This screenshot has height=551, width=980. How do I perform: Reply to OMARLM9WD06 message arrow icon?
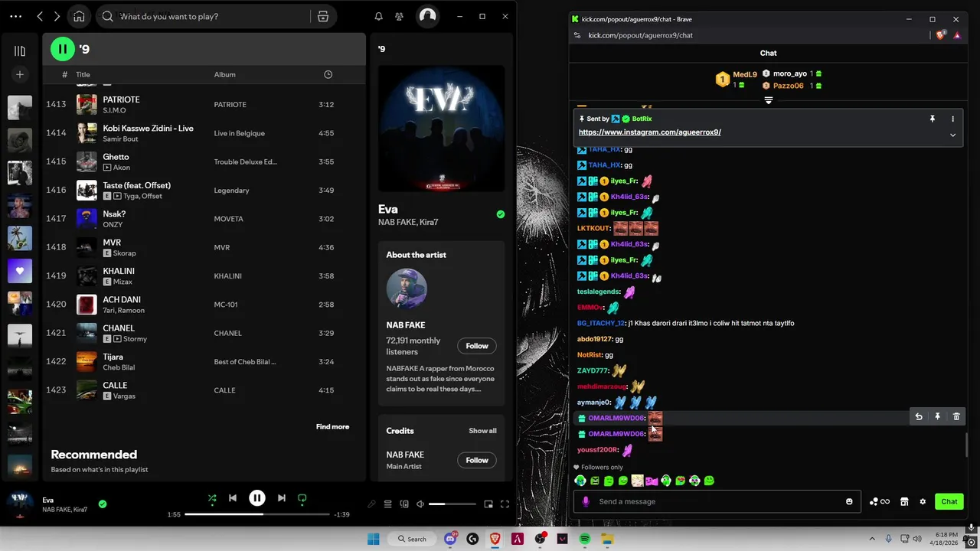point(919,417)
